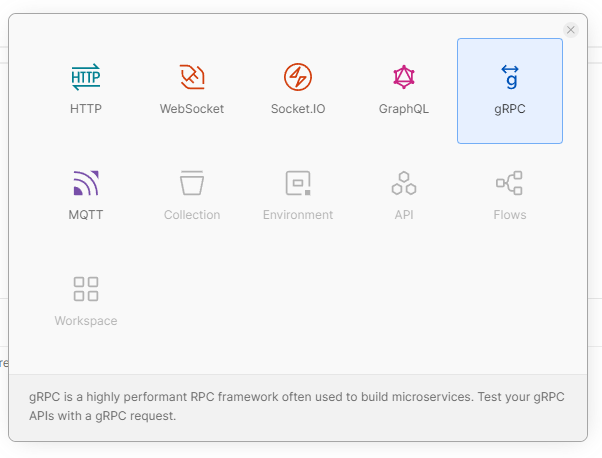Viewport: 602px width, 458px height.
Task: Choose the WebSocket icon
Action: (x=192, y=77)
